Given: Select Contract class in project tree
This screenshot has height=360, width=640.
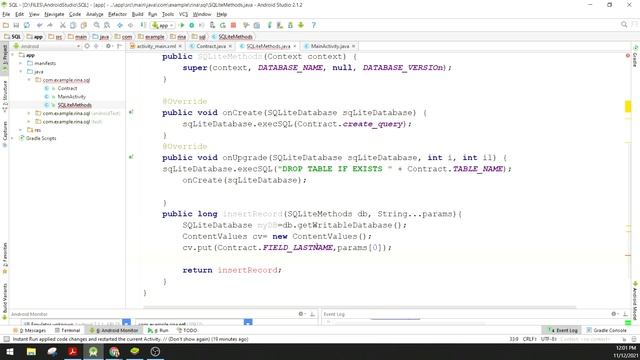Looking at the screenshot, I should click(x=67, y=88).
